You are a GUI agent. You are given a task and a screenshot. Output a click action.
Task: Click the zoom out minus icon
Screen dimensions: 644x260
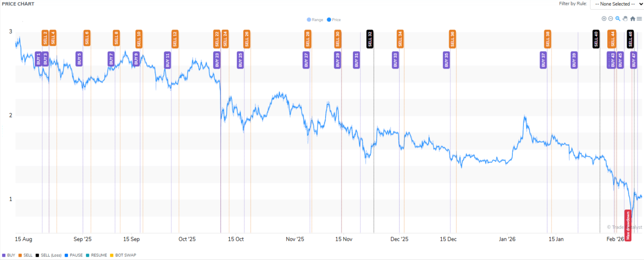[610, 19]
